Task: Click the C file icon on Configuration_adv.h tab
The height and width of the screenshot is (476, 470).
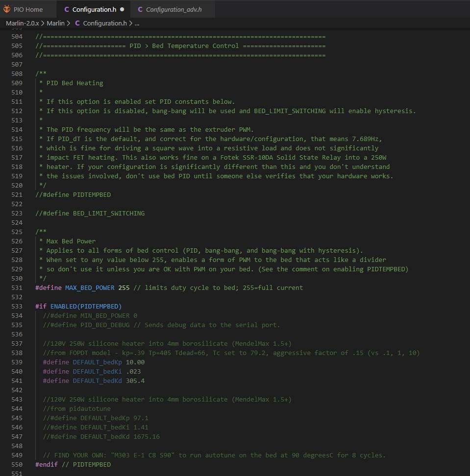Action: (x=140, y=9)
